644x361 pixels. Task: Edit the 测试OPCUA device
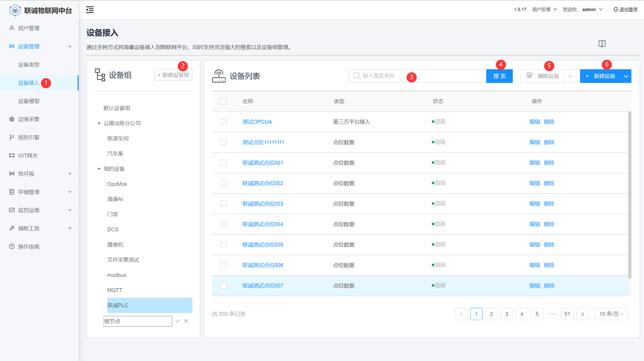coord(535,122)
